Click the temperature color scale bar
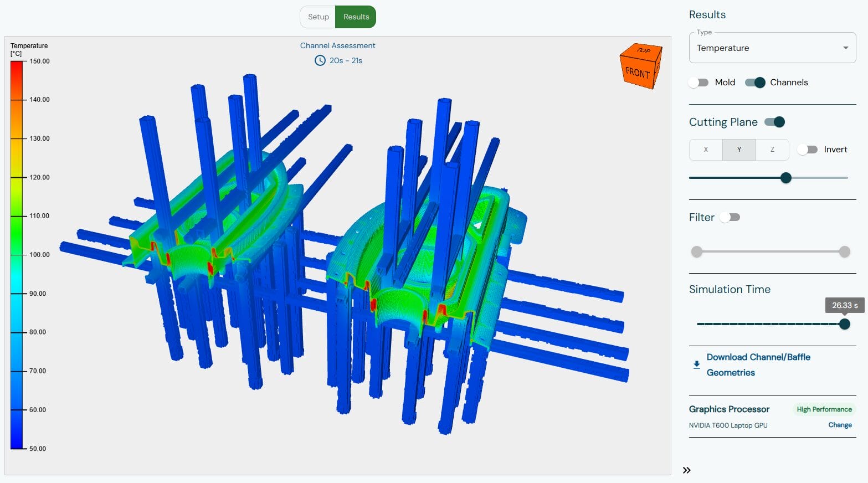This screenshot has width=868, height=483. tap(17, 255)
